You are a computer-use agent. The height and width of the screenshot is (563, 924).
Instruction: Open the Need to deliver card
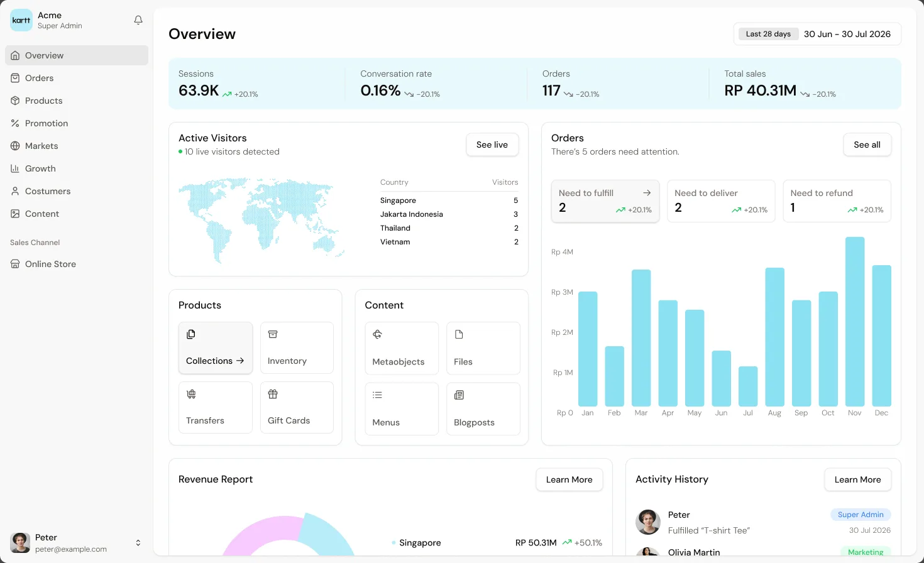click(x=721, y=201)
